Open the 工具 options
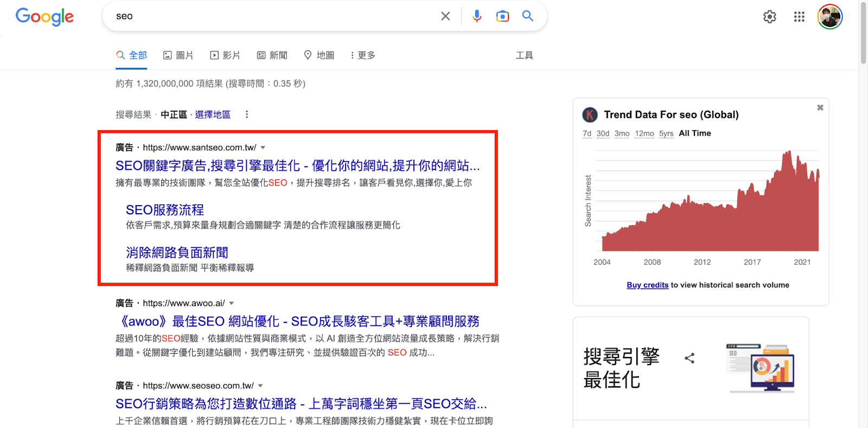868x428 pixels. 524,55
